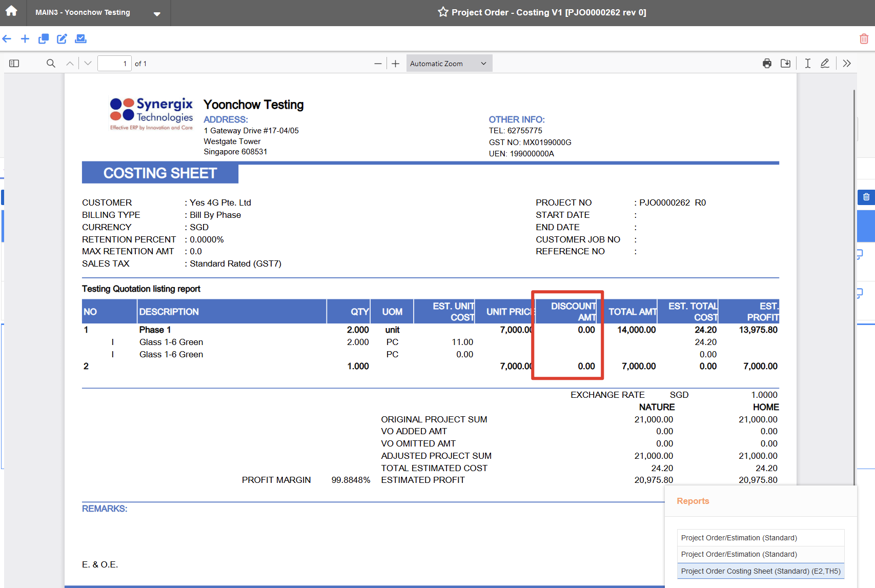The height and width of the screenshot is (588, 875).
Task: Select Project Order Costing Sheet (Standard) report
Action: (760, 571)
